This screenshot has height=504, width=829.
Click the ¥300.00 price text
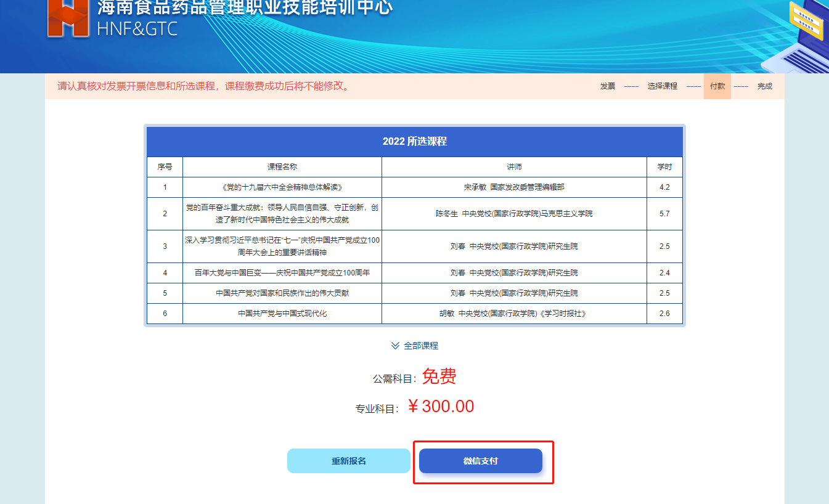point(441,407)
